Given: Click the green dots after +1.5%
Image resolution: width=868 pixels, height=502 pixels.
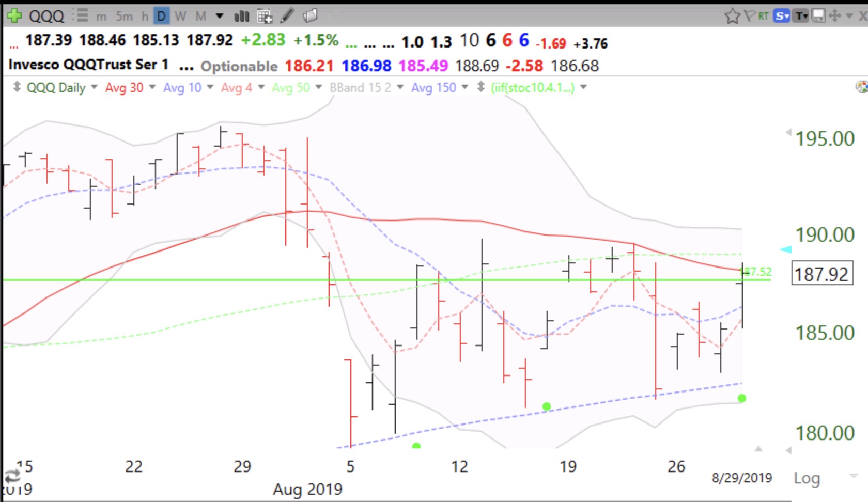Looking at the screenshot, I should coord(351,45).
